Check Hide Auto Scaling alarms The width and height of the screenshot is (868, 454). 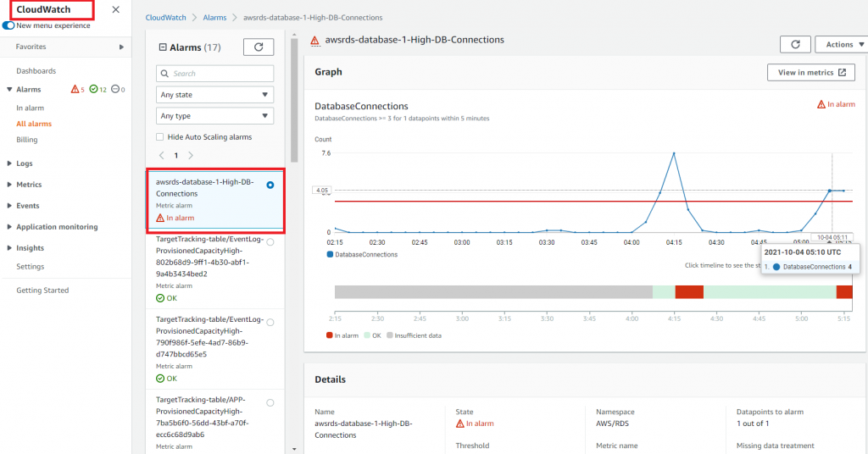pos(160,136)
